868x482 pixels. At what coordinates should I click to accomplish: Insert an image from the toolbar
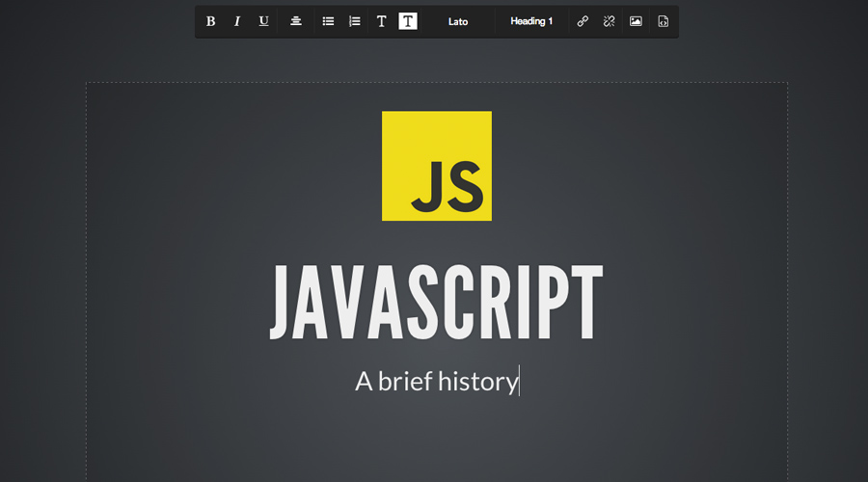(636, 21)
